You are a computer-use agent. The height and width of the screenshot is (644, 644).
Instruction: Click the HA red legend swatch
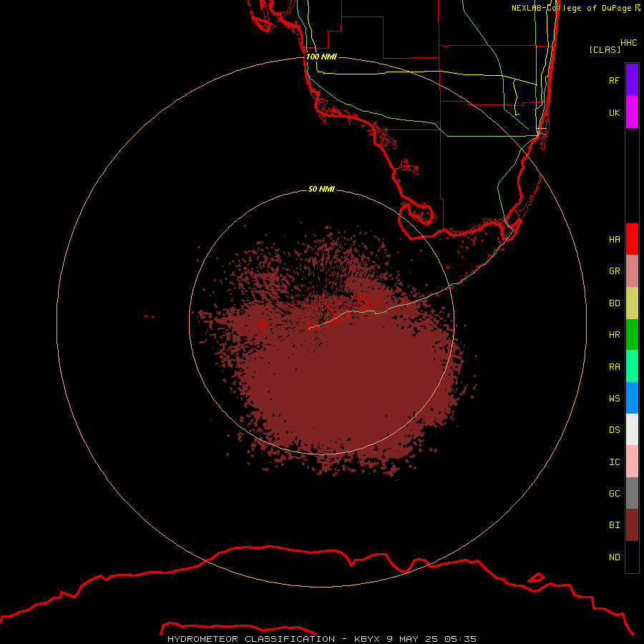pyautogui.click(x=632, y=239)
